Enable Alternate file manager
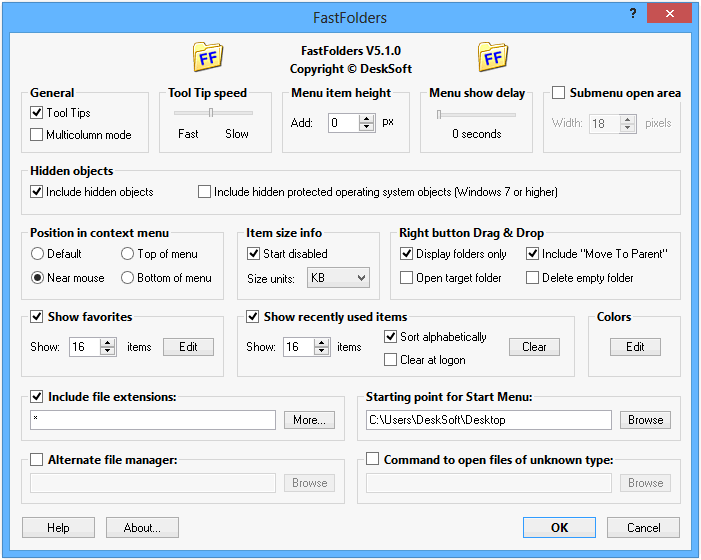This screenshot has height=560, width=701. [37, 460]
